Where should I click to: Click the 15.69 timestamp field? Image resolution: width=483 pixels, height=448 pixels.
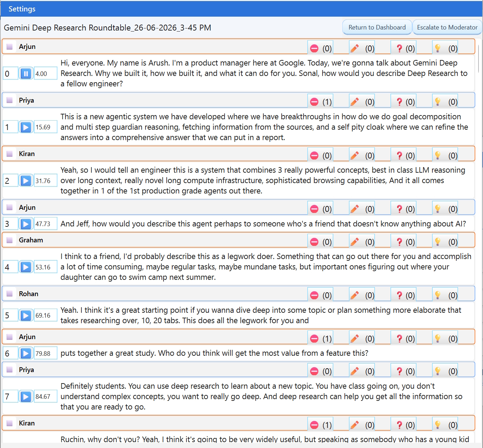(x=45, y=127)
